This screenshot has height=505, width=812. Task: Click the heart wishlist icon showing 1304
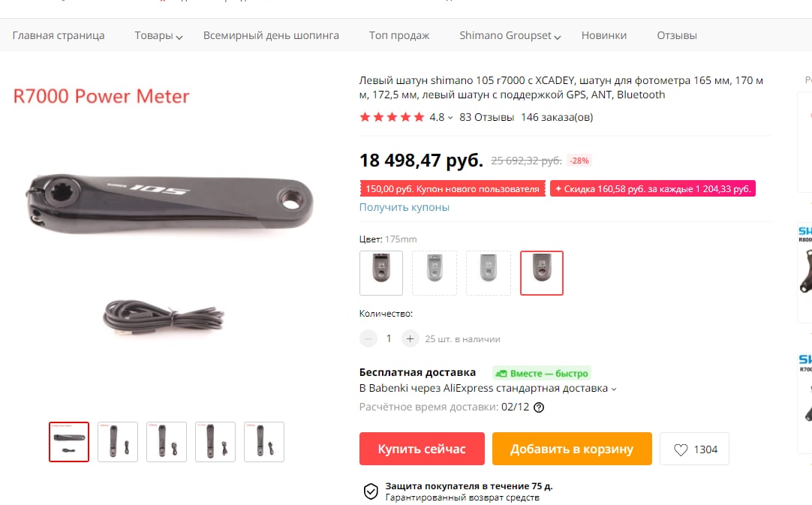(x=681, y=449)
